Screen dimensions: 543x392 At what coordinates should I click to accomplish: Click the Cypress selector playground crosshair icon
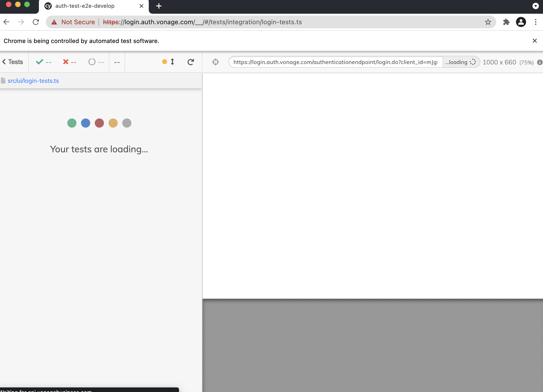pyautogui.click(x=215, y=62)
